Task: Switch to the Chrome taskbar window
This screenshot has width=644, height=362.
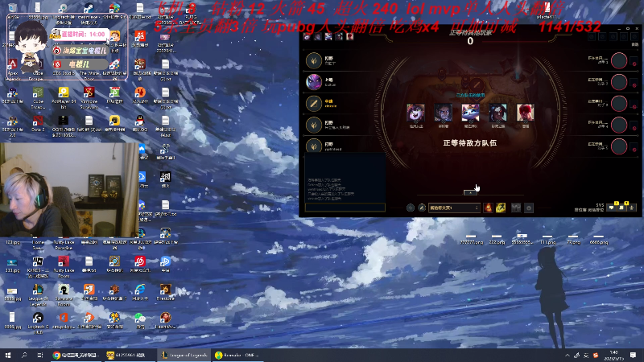Action: point(76,355)
